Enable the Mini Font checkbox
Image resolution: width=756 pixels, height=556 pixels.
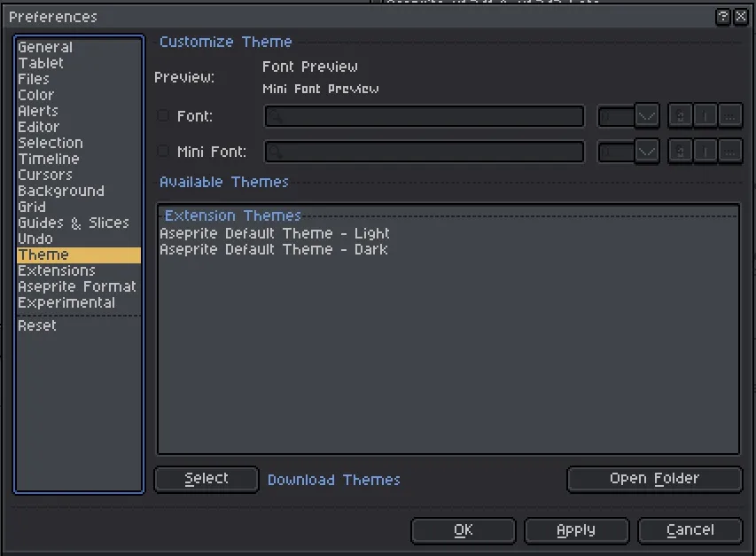point(163,152)
